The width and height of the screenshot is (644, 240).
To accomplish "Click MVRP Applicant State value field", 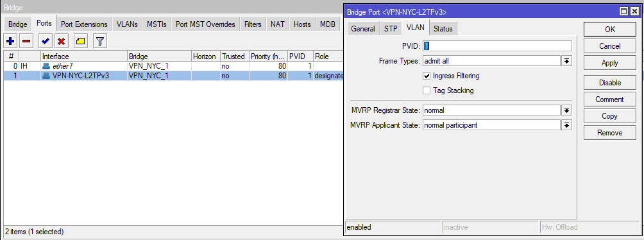I will coord(491,125).
